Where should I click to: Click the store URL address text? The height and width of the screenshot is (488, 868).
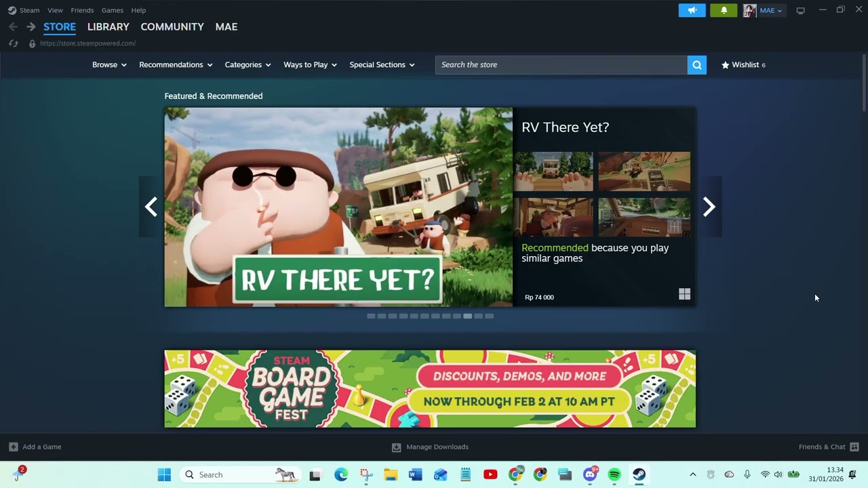pos(88,43)
